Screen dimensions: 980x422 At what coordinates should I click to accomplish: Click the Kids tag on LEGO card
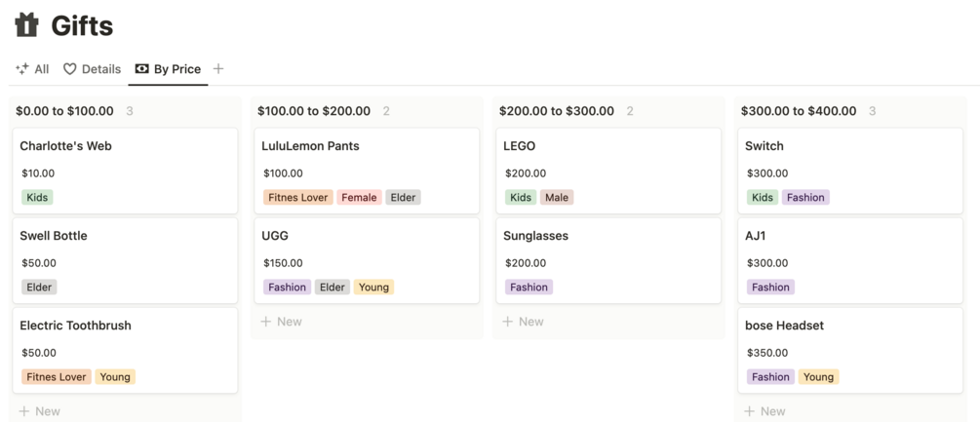click(521, 198)
